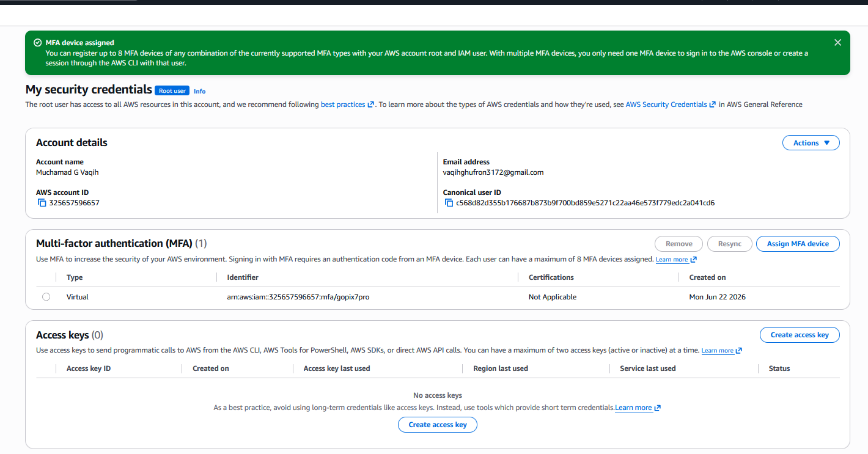Click Create access key button in header
The width and height of the screenshot is (868, 454).
pyautogui.click(x=800, y=335)
